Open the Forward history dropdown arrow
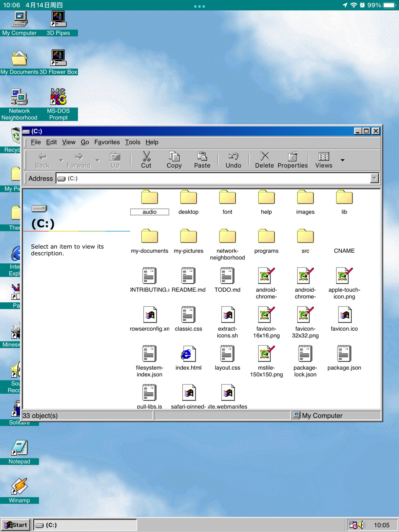This screenshot has width=399, height=532. [x=98, y=160]
